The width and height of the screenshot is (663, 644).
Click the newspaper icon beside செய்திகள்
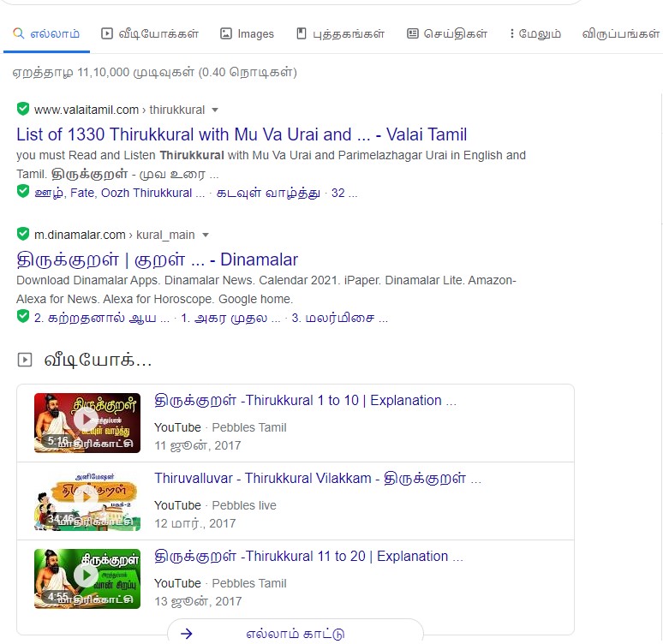tap(413, 33)
